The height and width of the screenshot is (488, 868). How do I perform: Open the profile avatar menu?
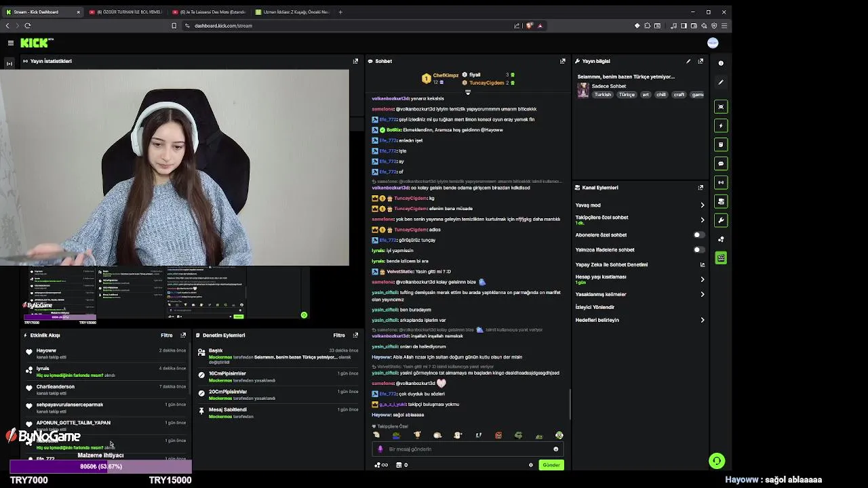(713, 43)
